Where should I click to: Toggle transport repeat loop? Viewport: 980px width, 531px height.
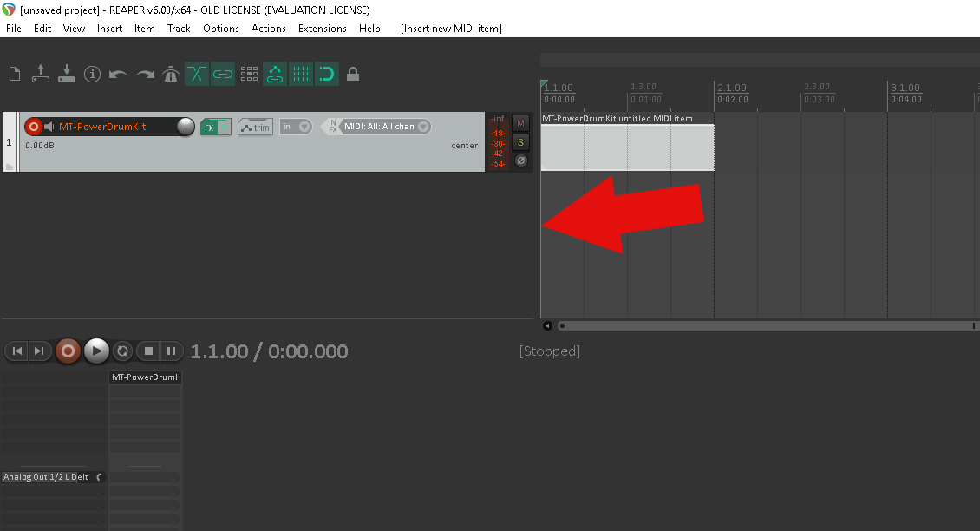(123, 351)
